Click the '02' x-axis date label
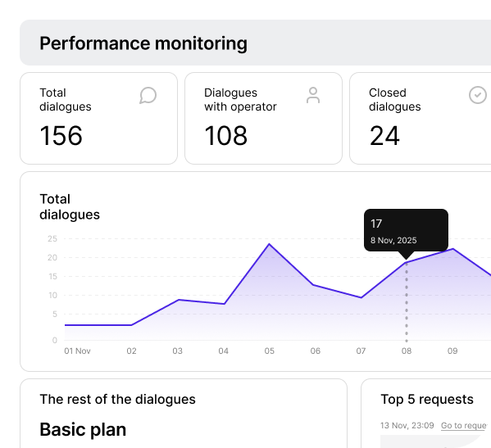This screenshot has height=448, width=491. click(131, 351)
